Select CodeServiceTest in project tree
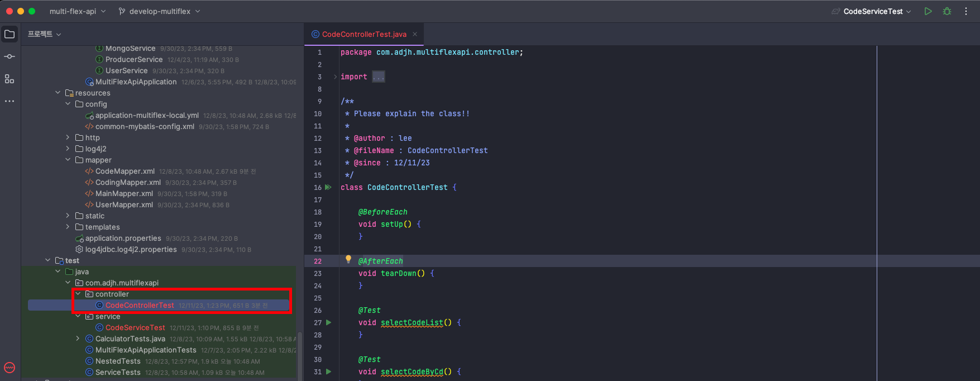Image resolution: width=980 pixels, height=381 pixels. [135, 327]
